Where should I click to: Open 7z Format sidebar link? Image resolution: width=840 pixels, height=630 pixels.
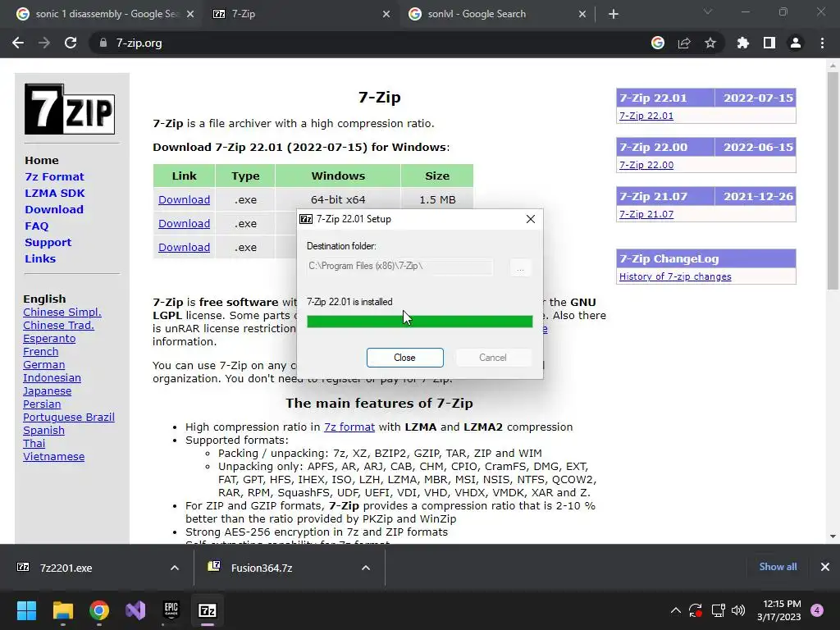click(54, 177)
